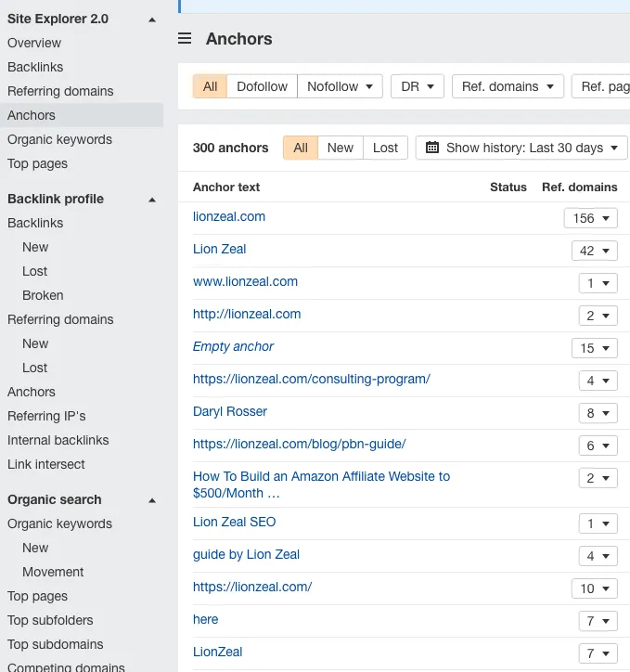Viewport: 630px width, 672px height.
Task: Open the Nofollow dropdown filter
Action: 341,86
